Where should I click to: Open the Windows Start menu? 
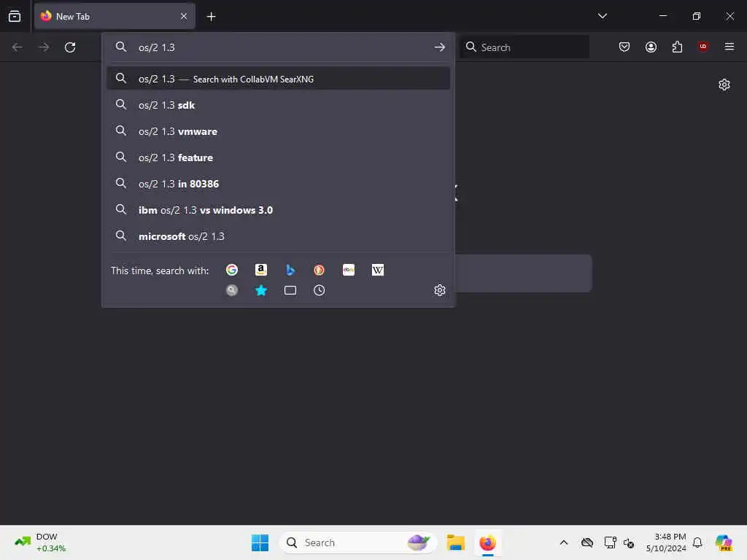(x=260, y=542)
